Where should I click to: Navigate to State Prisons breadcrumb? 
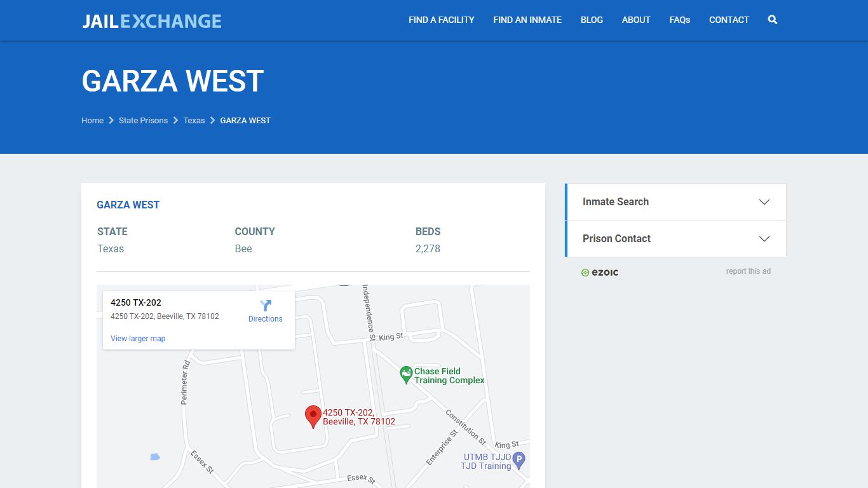click(x=143, y=120)
